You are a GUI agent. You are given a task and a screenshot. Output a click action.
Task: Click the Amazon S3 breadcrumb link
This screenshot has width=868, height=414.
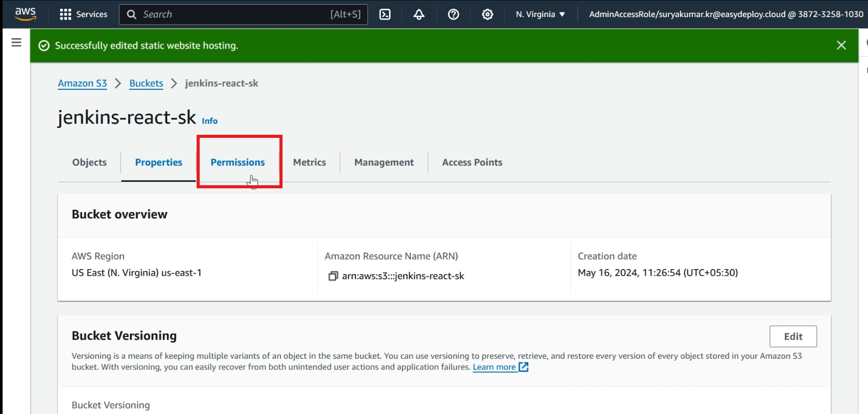82,84
